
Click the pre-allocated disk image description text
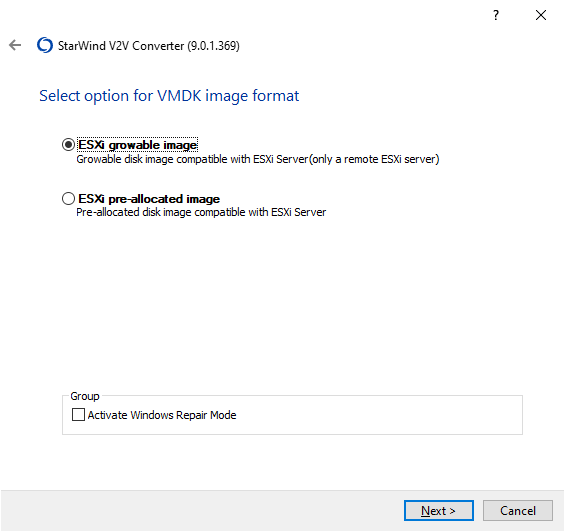pyautogui.click(x=201, y=212)
